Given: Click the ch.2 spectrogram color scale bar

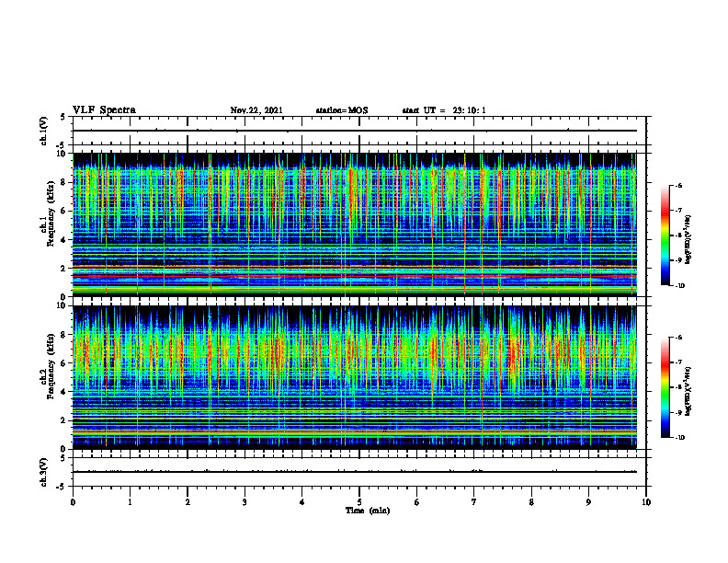Looking at the screenshot, I should tap(665, 387).
